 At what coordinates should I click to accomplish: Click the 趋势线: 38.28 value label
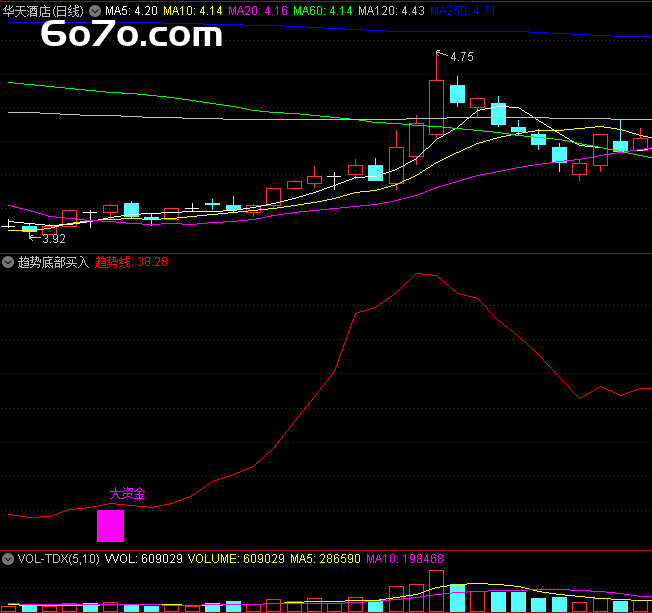tap(131, 262)
